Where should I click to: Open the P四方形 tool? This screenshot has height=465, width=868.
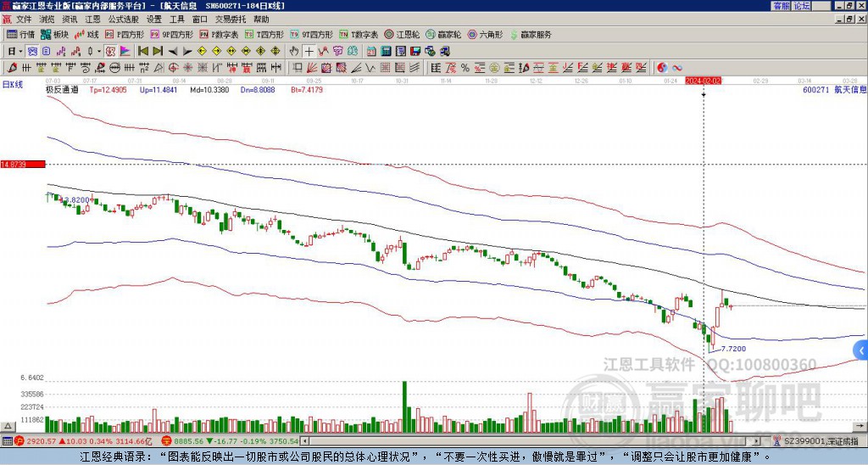tap(124, 34)
